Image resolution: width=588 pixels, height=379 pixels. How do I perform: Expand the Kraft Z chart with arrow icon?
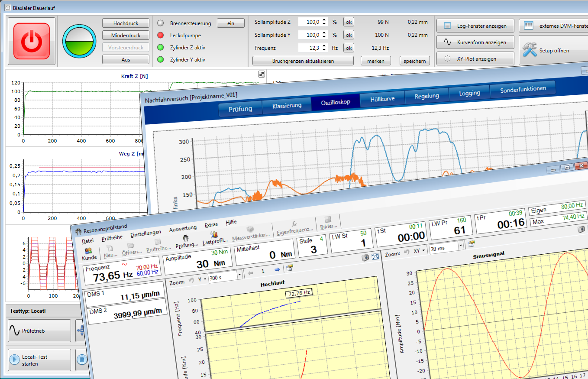click(x=262, y=74)
